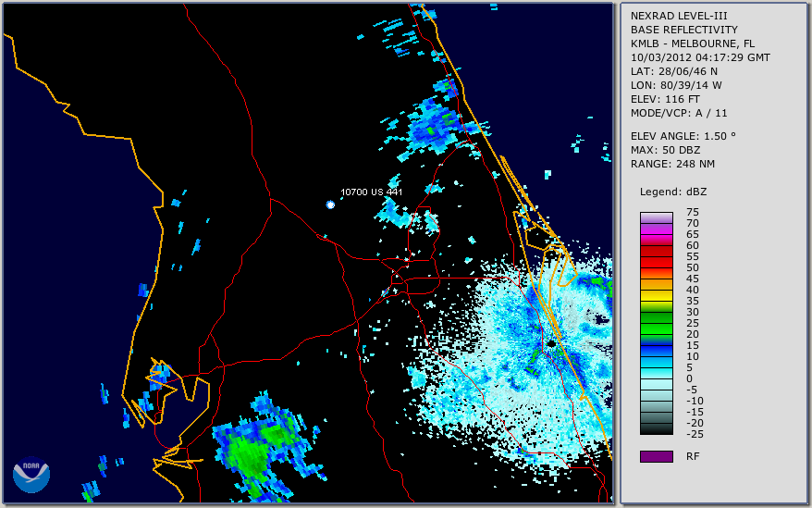The image size is (812, 508).
Task: Click the ELEV ANGLE: 1.50 ° text
Action: click(683, 136)
